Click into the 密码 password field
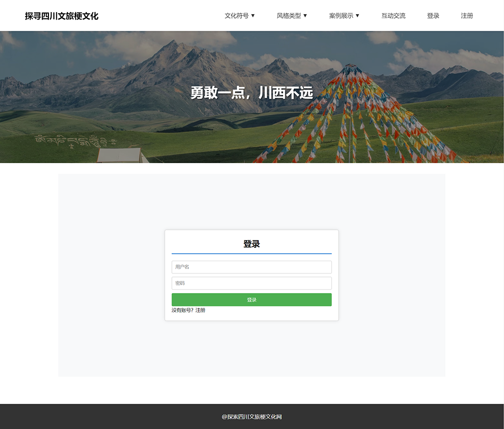This screenshot has height=429, width=504. tap(251, 283)
